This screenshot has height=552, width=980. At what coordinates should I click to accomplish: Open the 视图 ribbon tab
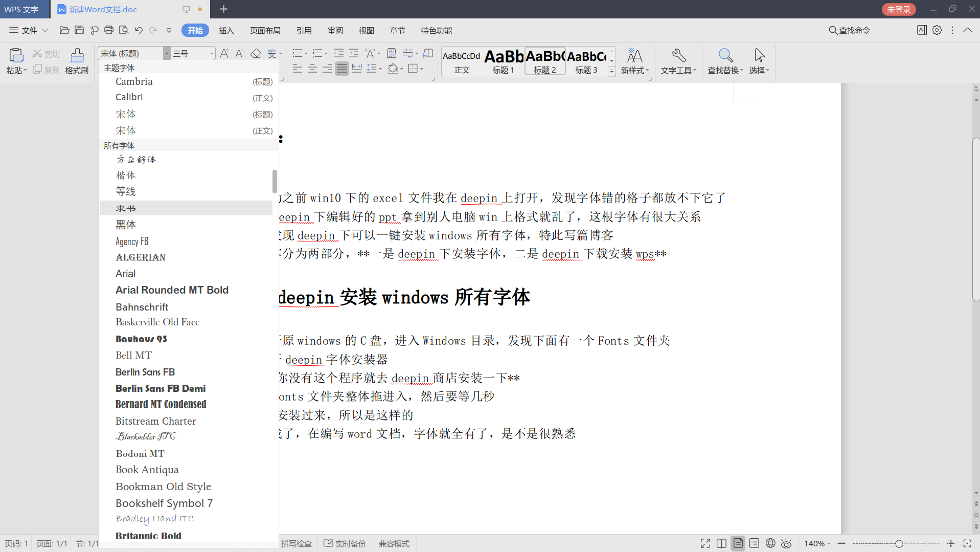(366, 30)
